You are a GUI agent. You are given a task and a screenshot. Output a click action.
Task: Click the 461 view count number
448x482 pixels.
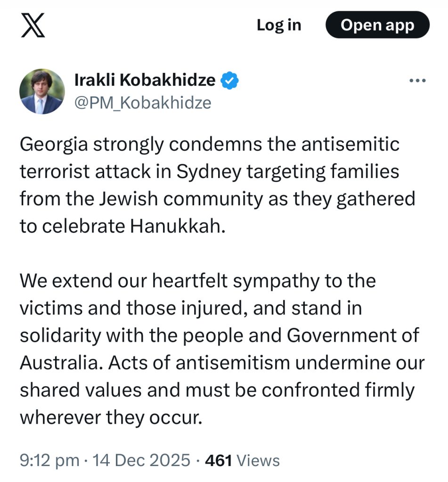(x=219, y=460)
